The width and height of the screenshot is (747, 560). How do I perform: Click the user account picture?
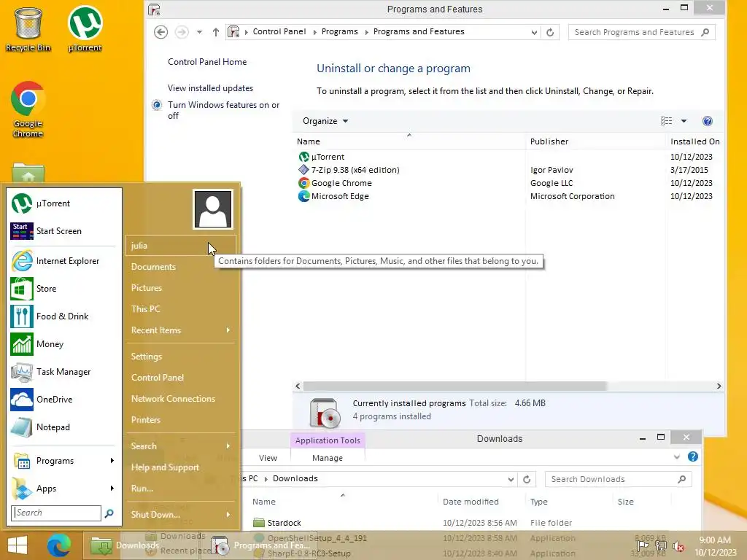click(x=212, y=209)
